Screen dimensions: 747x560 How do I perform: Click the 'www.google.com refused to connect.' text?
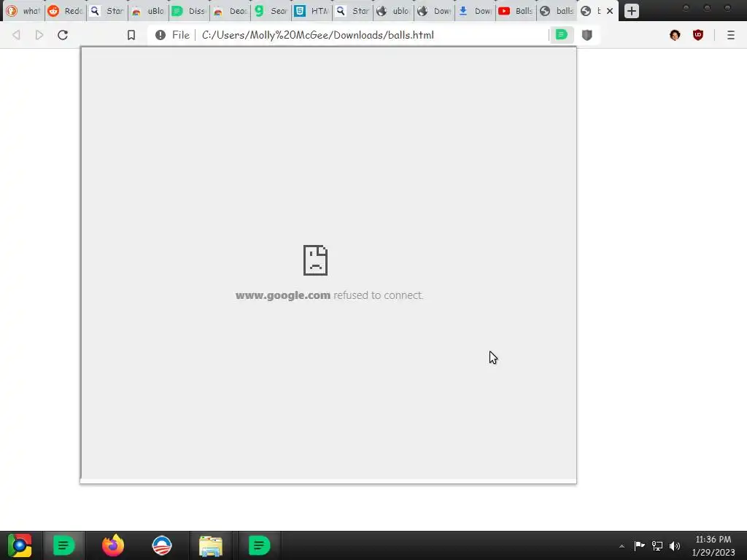point(329,295)
